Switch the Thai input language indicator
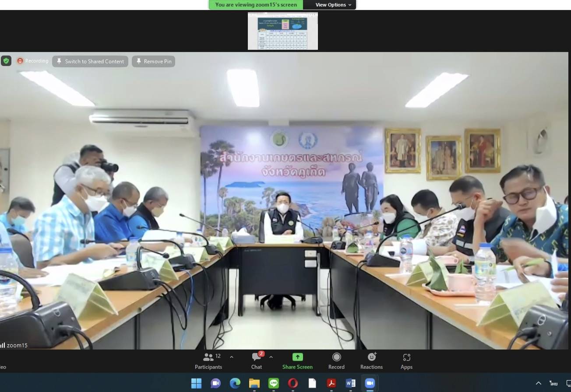This screenshot has width=571, height=392. click(x=554, y=383)
